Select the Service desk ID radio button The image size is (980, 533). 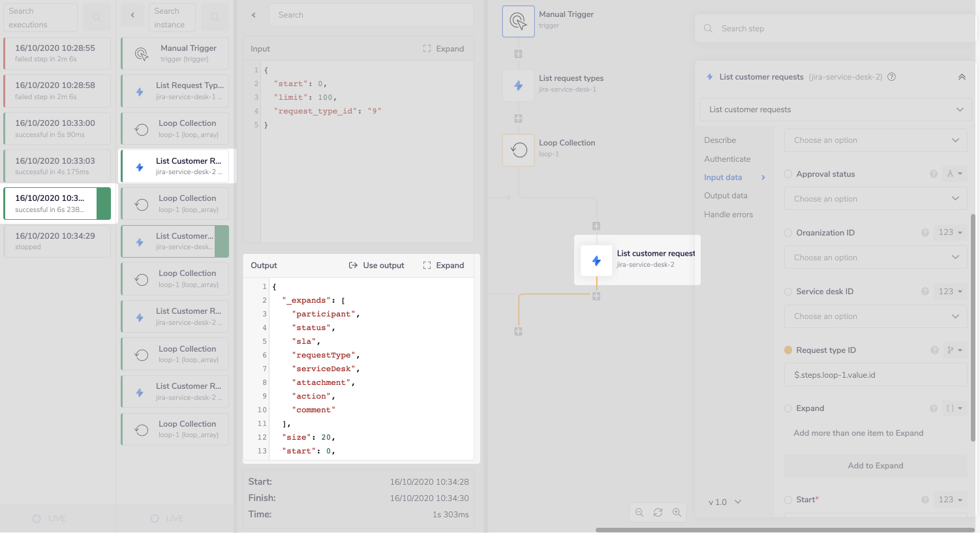[x=788, y=291]
